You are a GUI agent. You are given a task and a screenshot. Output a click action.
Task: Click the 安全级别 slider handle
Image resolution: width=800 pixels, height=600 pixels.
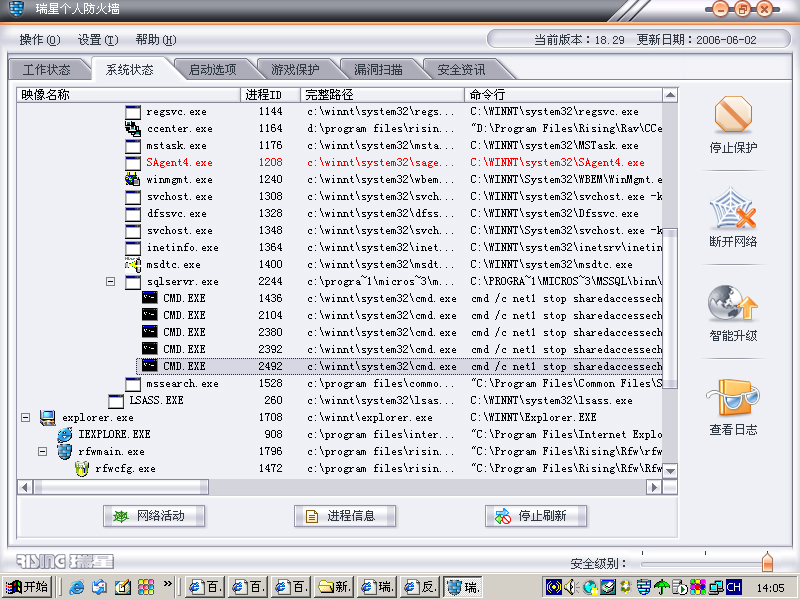tap(767, 562)
